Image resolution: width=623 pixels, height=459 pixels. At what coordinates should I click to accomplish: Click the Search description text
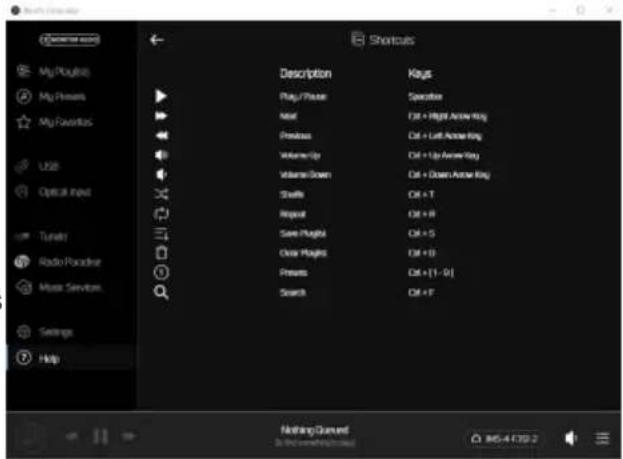pos(293,293)
